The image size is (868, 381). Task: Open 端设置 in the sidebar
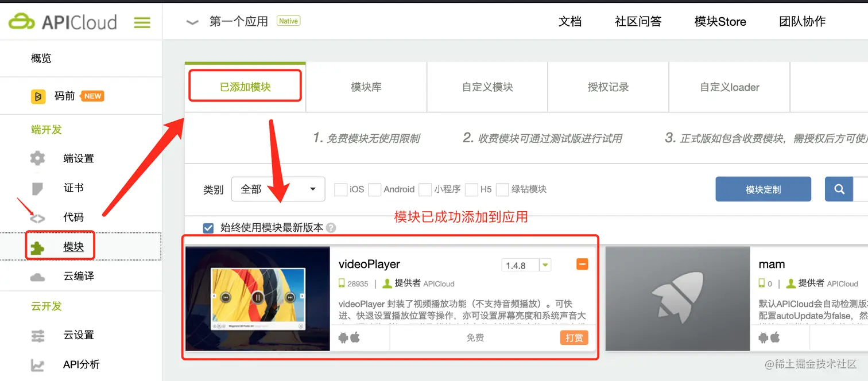click(x=79, y=158)
